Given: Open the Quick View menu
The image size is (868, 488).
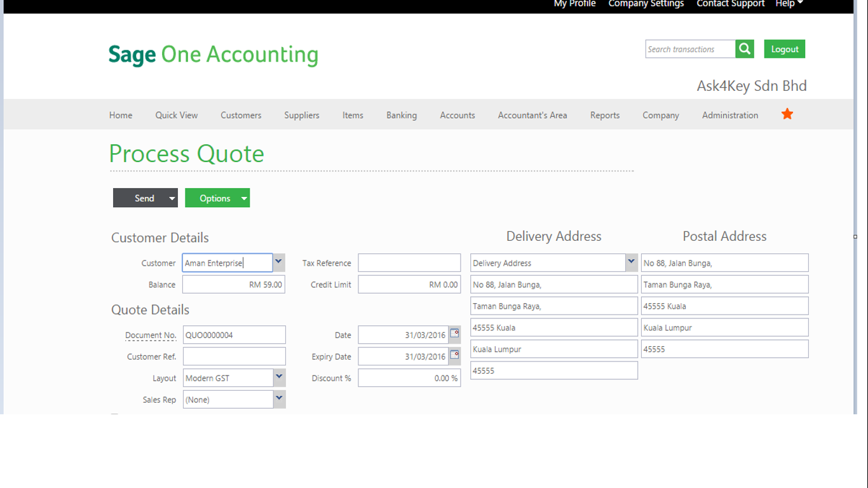Looking at the screenshot, I should pyautogui.click(x=177, y=115).
